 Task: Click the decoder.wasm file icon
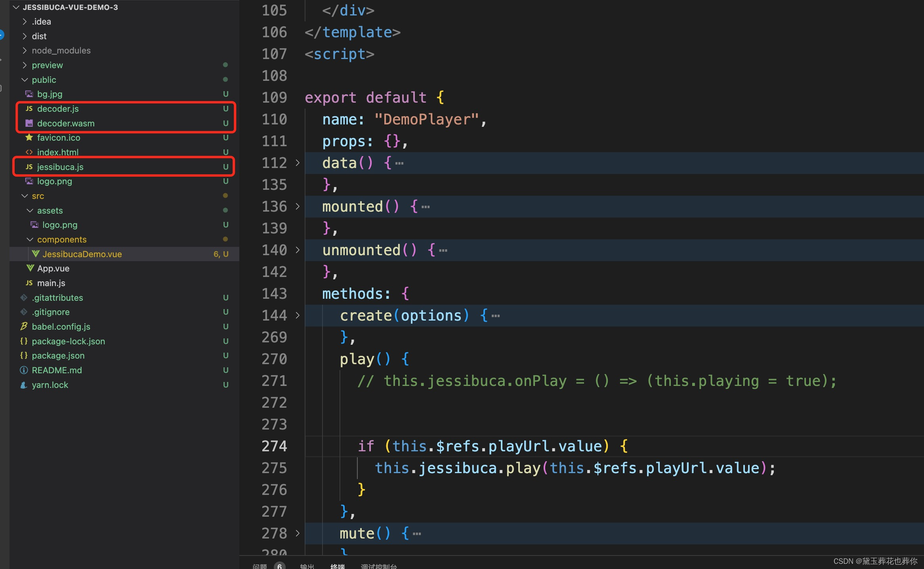[x=29, y=123]
